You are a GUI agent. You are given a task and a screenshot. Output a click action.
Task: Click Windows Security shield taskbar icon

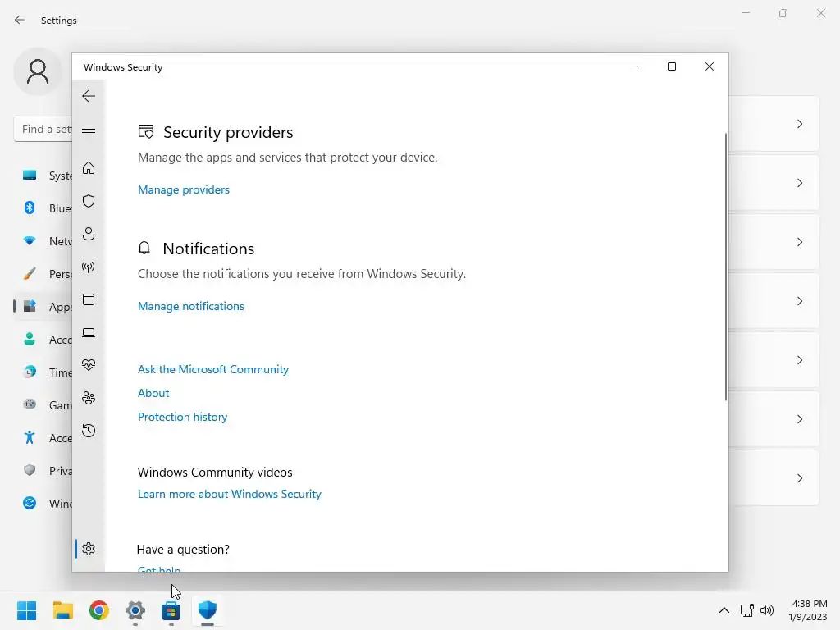point(208,610)
